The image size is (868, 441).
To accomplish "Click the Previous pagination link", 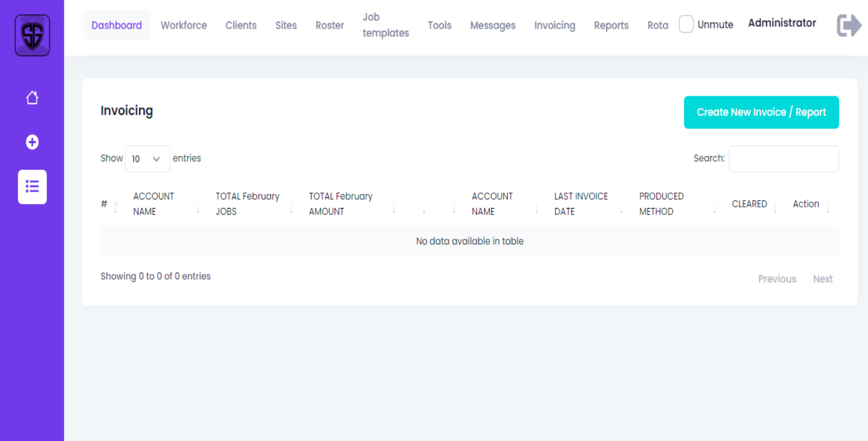I will (777, 279).
